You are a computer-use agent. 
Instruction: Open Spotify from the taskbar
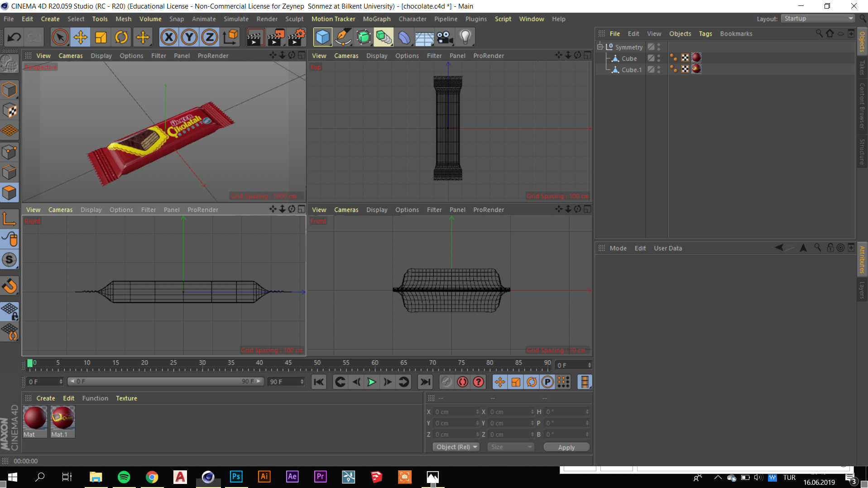[124, 477]
